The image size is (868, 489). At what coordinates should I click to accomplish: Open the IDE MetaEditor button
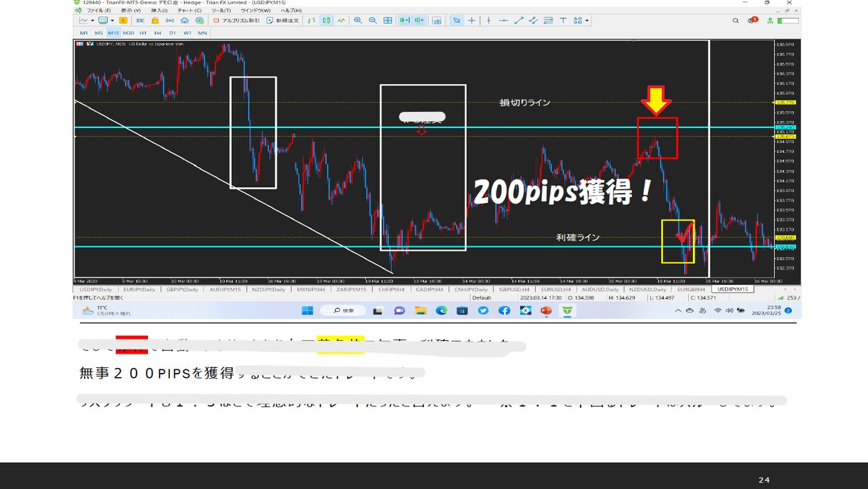(x=140, y=21)
